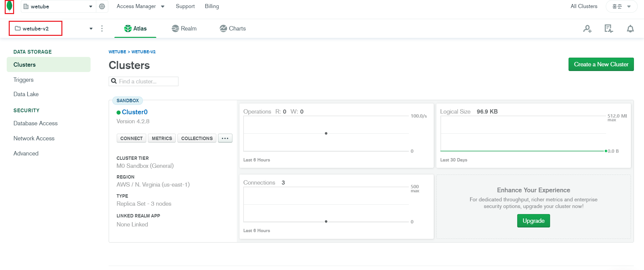Open Network Access in the sidebar
This screenshot has width=644, height=270.
tap(34, 138)
